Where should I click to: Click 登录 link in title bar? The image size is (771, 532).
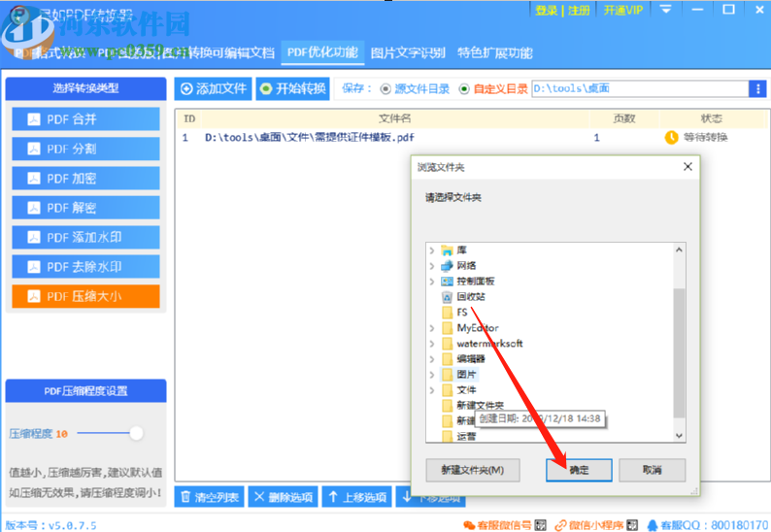point(547,11)
